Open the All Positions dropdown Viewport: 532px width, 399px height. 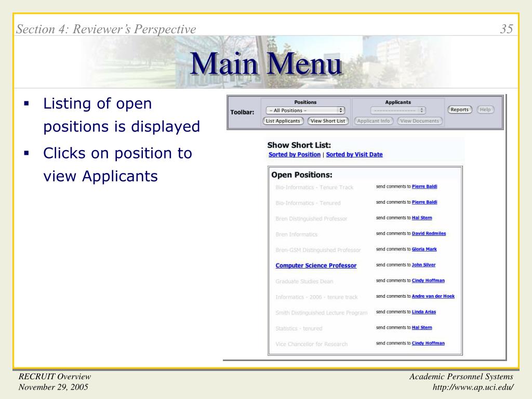point(305,110)
